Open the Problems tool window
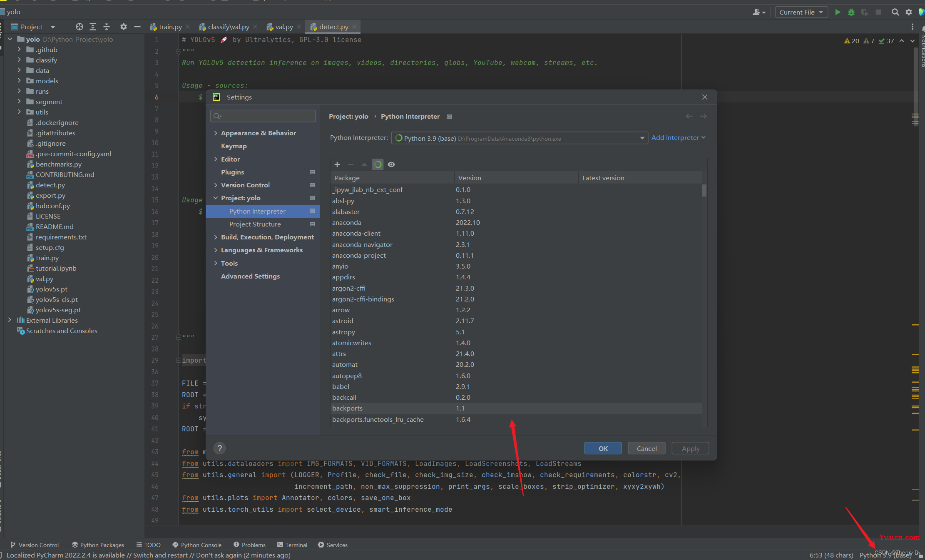The height and width of the screenshot is (560, 925). pos(249,545)
